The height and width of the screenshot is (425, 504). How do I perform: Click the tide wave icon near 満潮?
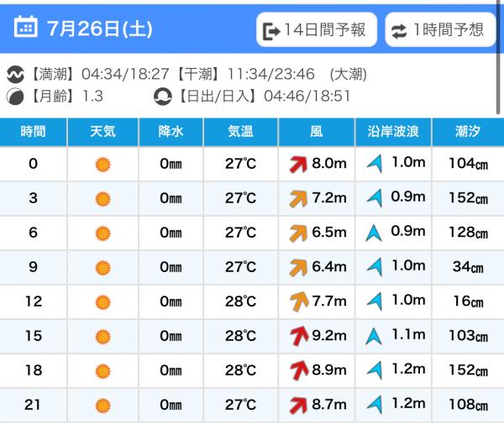[x=15, y=74]
